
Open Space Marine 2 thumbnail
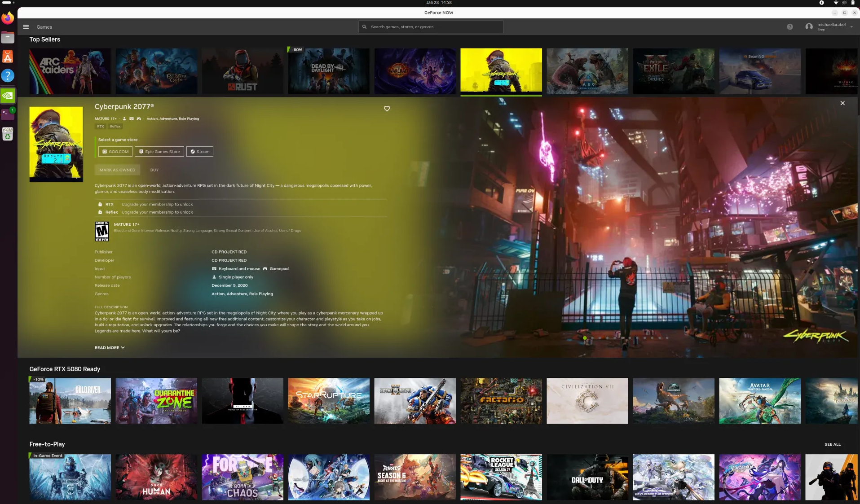click(415, 401)
